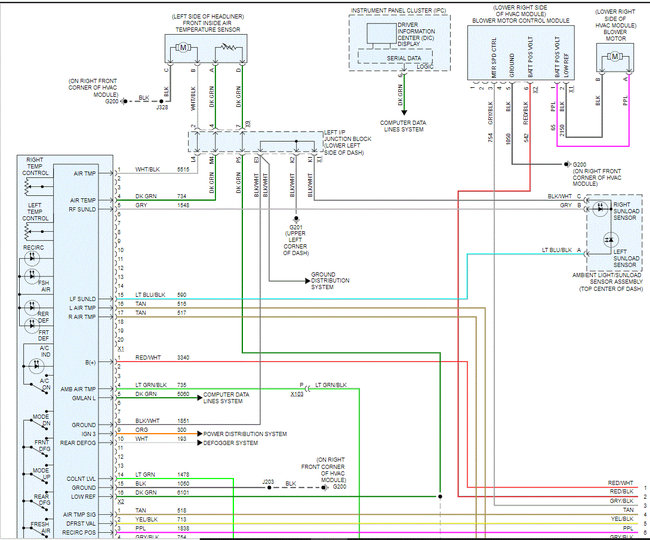Click the MODE UP switch symbol
650x540 pixels.
39,477
